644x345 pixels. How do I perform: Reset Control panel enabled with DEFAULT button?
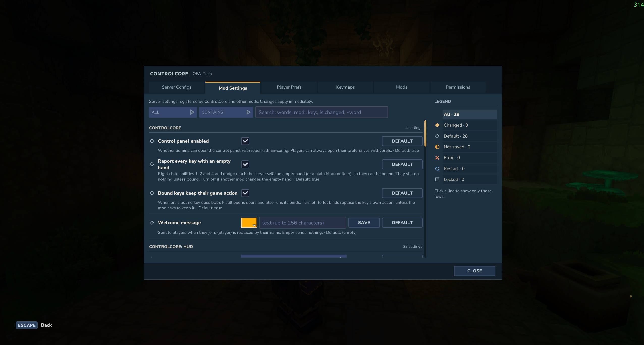(x=402, y=141)
